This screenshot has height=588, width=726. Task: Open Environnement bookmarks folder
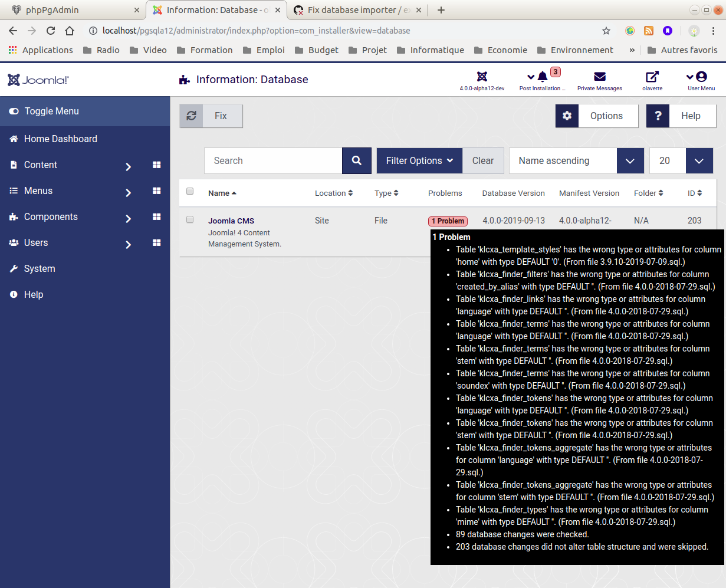[575, 50]
